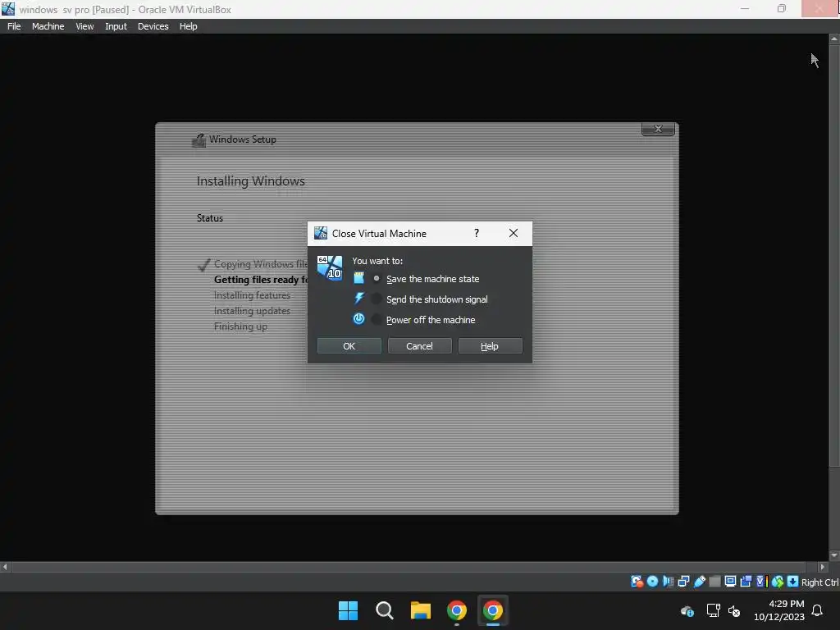Click the checkmark beside Copying Windows files
The height and width of the screenshot is (630, 840).
click(203, 265)
